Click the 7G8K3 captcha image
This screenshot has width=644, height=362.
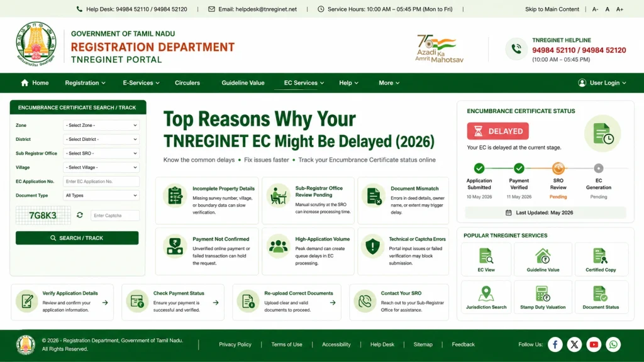pos(43,216)
